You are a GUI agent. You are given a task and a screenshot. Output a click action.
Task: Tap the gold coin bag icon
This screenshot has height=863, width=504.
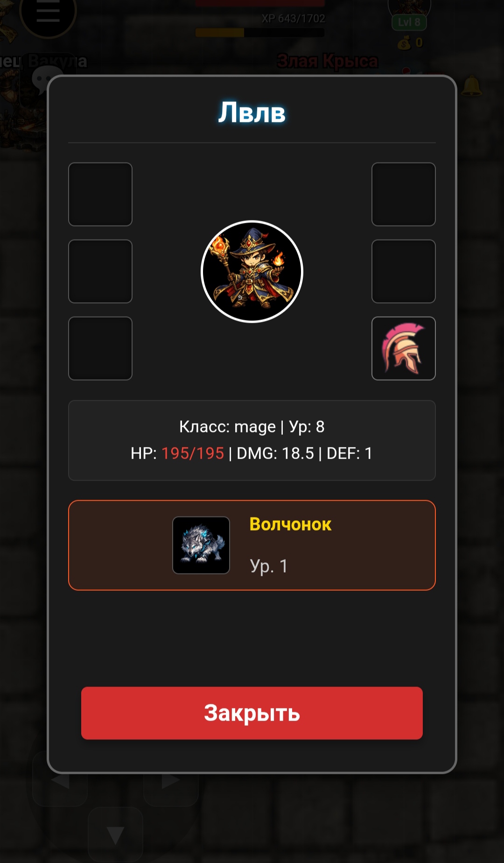pyautogui.click(x=404, y=43)
